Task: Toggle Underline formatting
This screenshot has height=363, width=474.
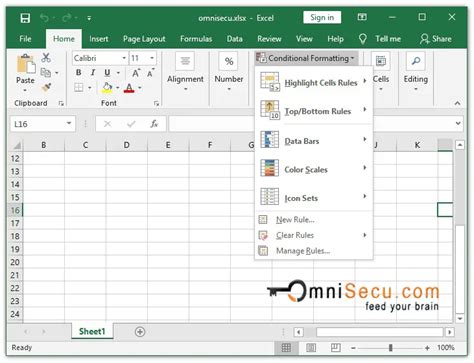Action: tap(107, 72)
